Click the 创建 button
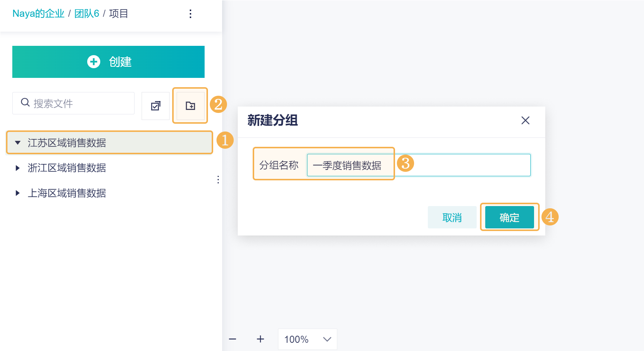644x351 pixels. (x=108, y=62)
